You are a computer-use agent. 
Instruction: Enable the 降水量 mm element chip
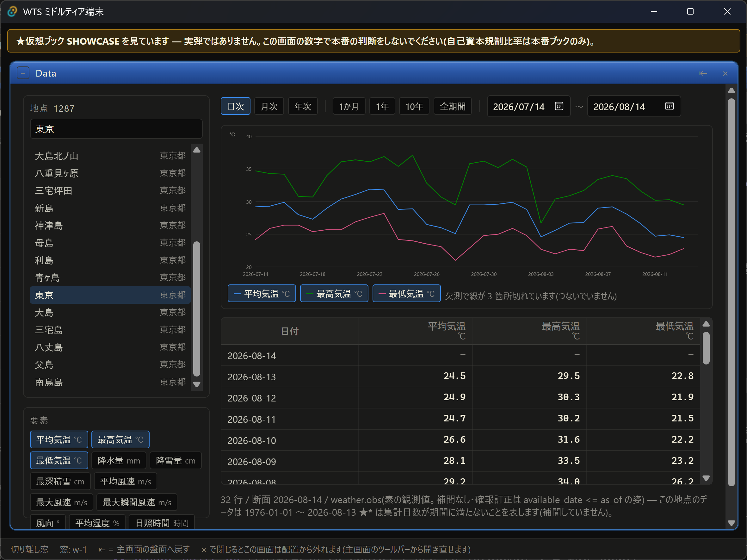pos(119,460)
